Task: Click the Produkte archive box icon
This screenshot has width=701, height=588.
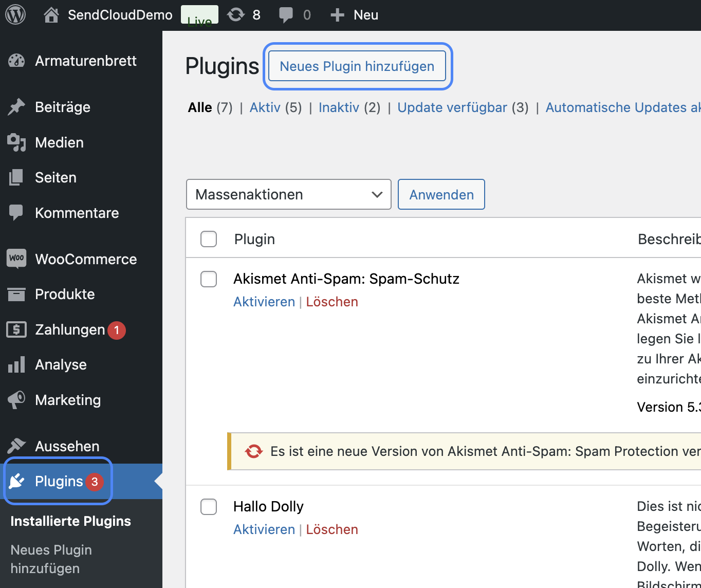Action: [16, 294]
